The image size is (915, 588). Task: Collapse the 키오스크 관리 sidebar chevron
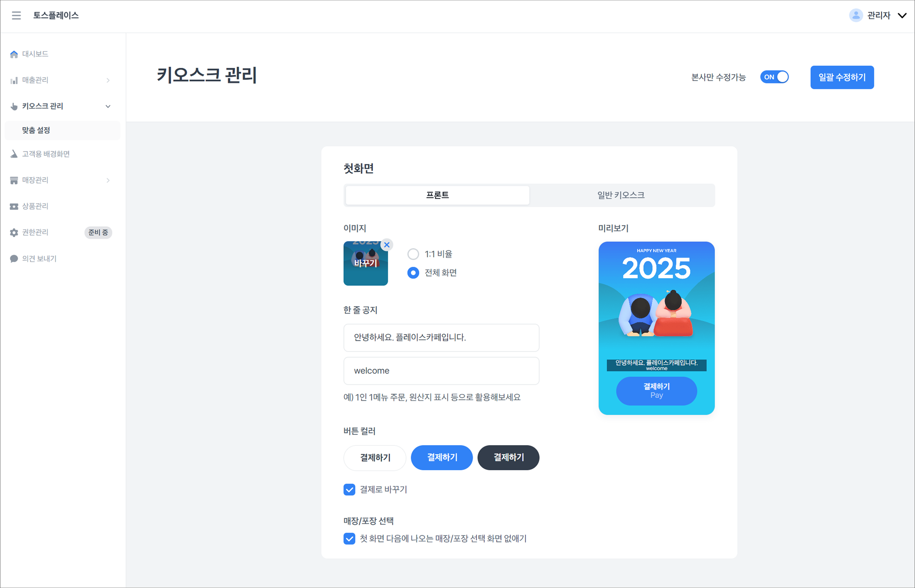tap(108, 106)
